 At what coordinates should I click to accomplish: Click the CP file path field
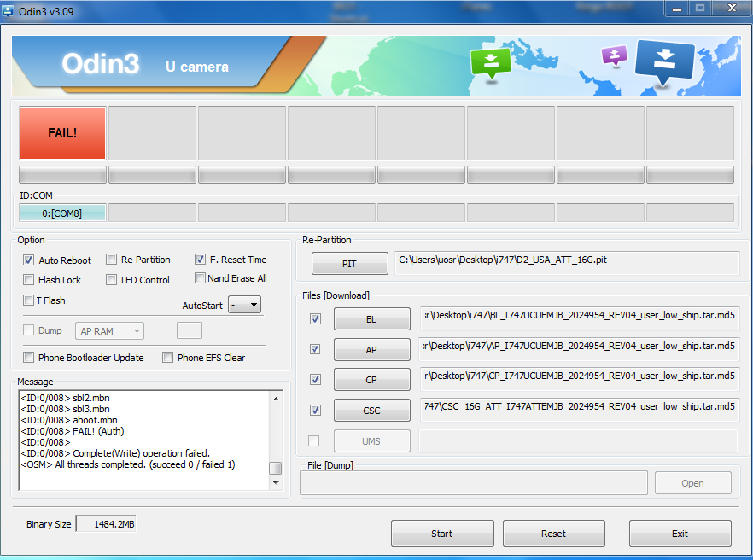point(580,379)
